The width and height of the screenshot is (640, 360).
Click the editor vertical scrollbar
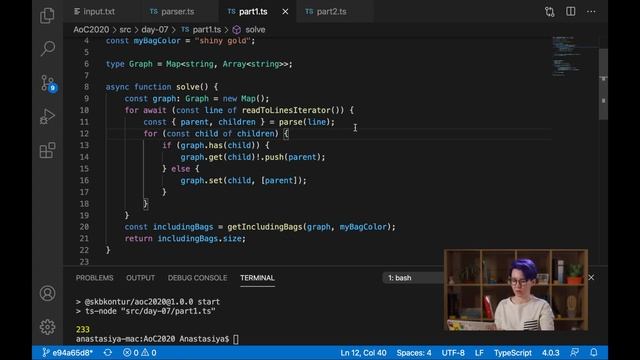(x=603, y=84)
